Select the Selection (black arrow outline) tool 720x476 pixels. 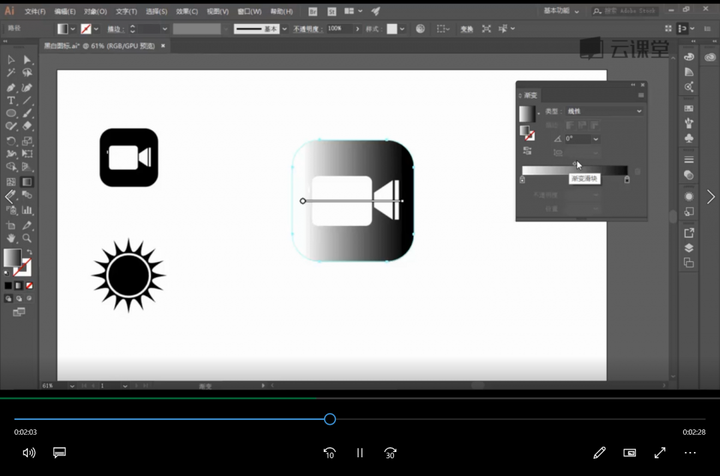click(11, 60)
